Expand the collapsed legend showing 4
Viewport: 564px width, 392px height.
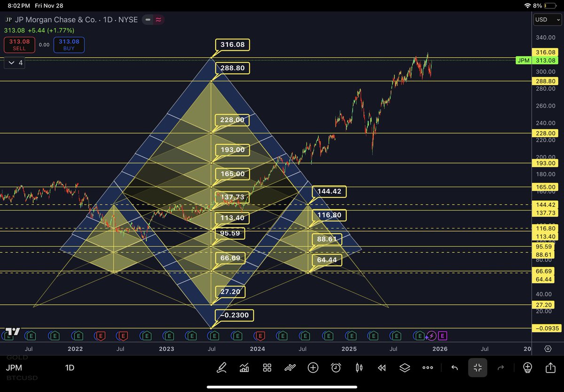(x=15, y=63)
